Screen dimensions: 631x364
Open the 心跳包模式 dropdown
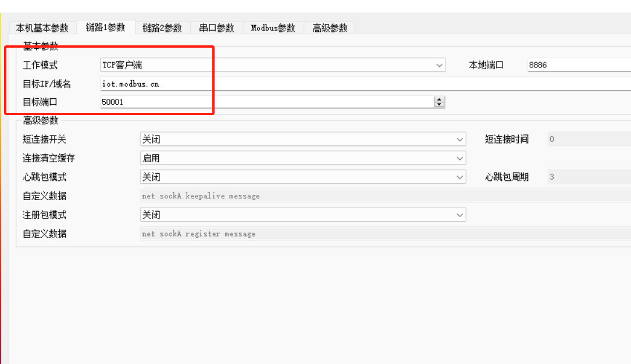tap(459, 177)
